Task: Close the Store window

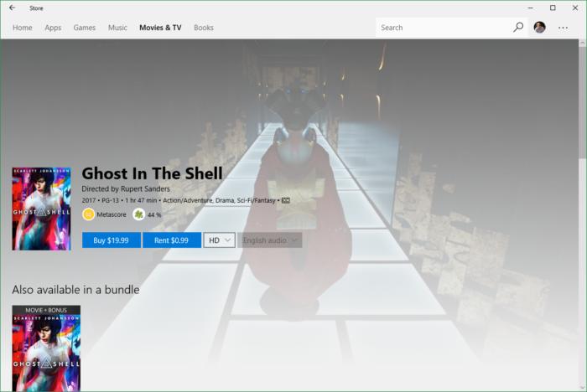Action: click(x=575, y=8)
